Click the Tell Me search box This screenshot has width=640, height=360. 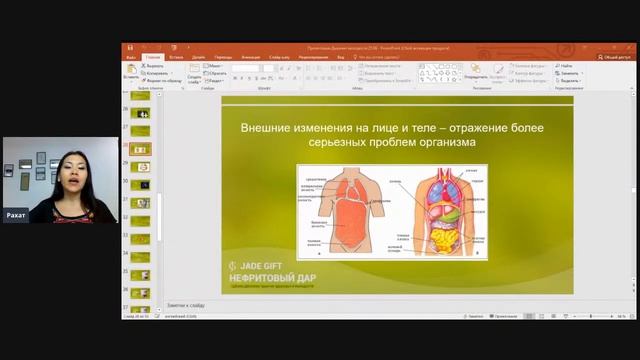click(x=376, y=58)
